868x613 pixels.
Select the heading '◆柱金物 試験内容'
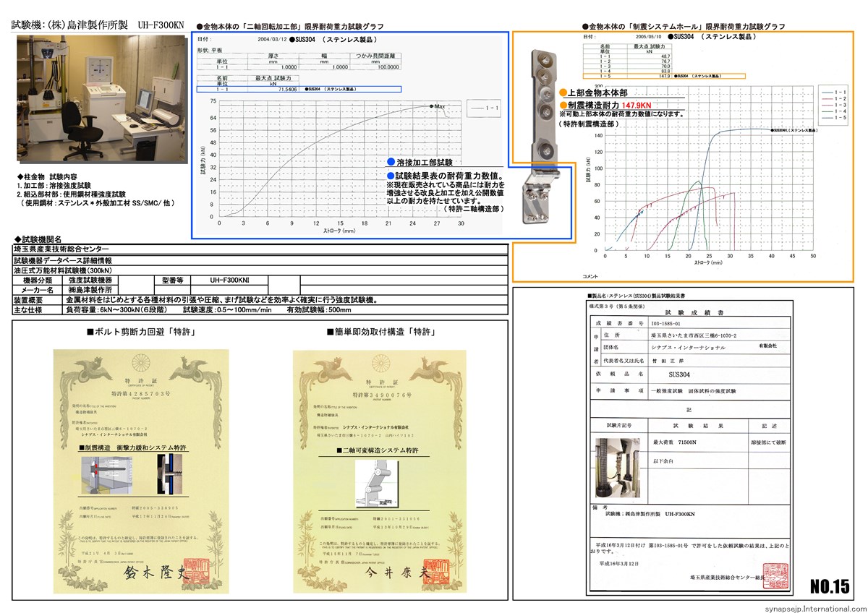click(47, 176)
